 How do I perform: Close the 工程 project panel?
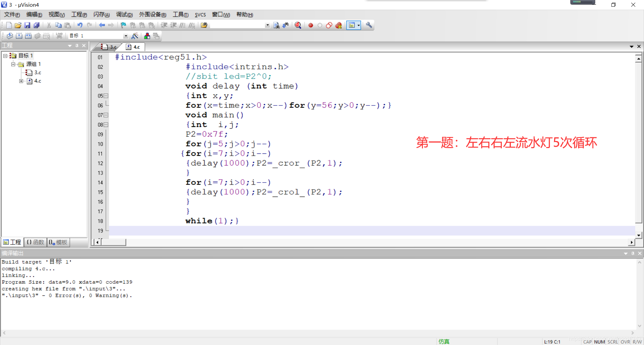click(x=84, y=46)
